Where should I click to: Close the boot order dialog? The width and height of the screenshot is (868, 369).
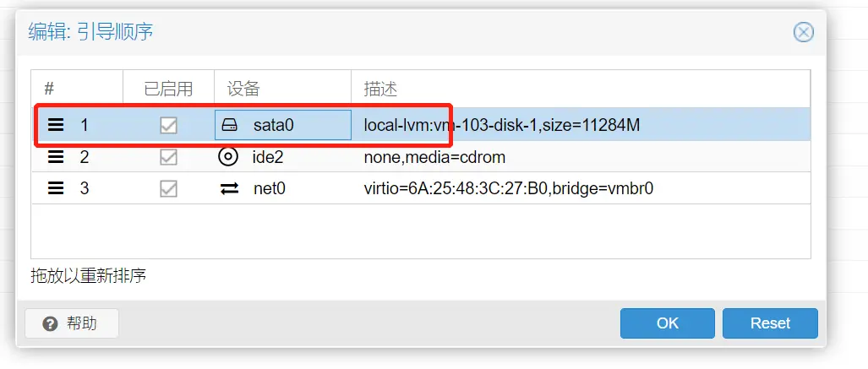[x=803, y=33]
